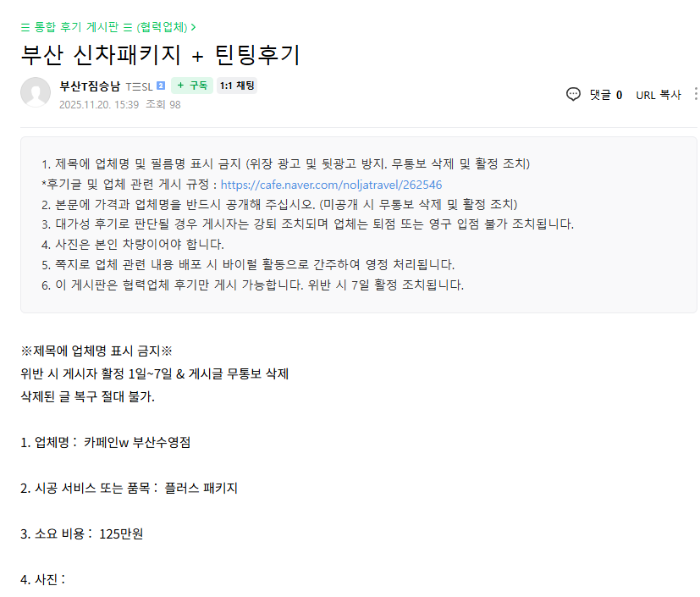Click the blue level badge icon
Screen dimensions: 700x597
161,86
